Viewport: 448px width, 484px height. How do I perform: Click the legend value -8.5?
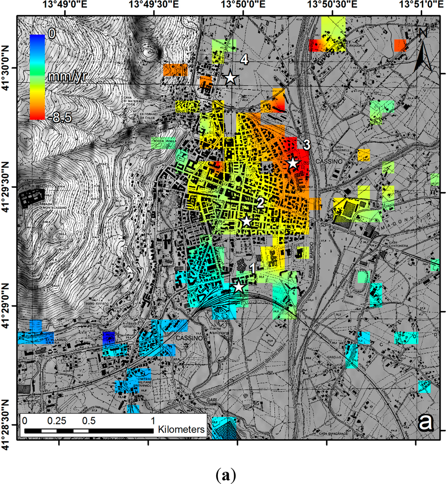click(59, 118)
